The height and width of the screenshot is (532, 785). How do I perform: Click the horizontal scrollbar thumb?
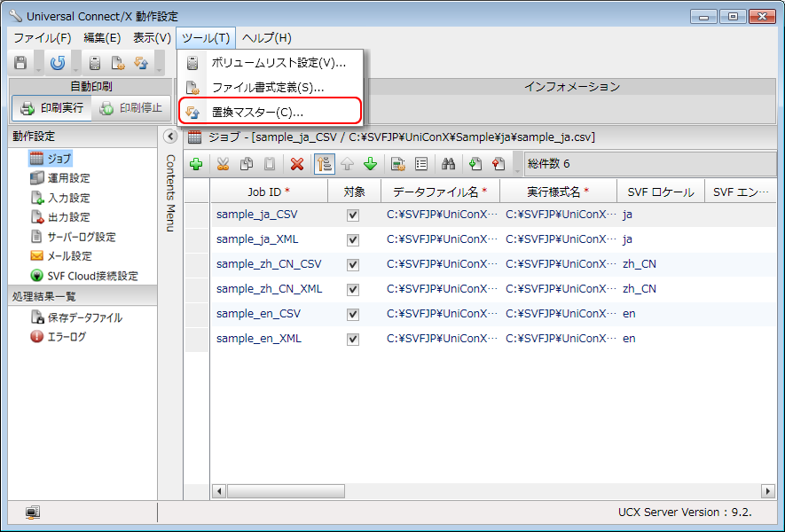point(286,491)
